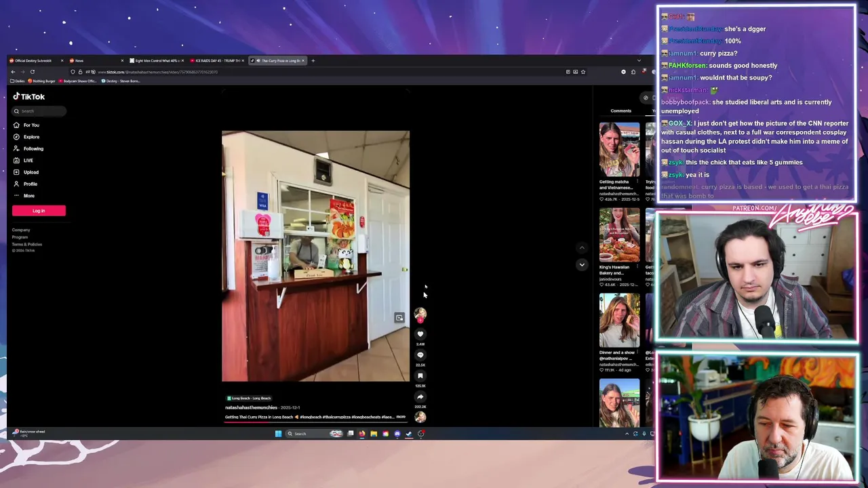Open Destiny - Steven Bonn... bookmark

(x=121, y=81)
